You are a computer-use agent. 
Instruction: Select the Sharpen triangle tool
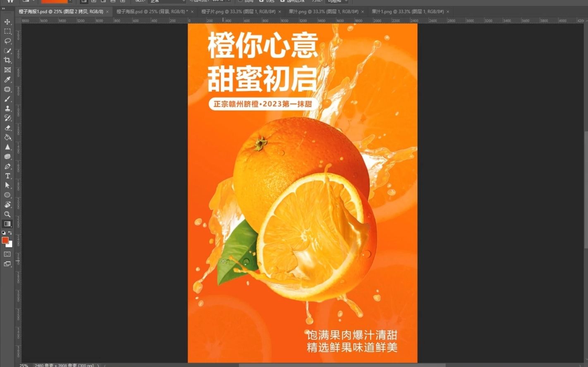click(7, 147)
